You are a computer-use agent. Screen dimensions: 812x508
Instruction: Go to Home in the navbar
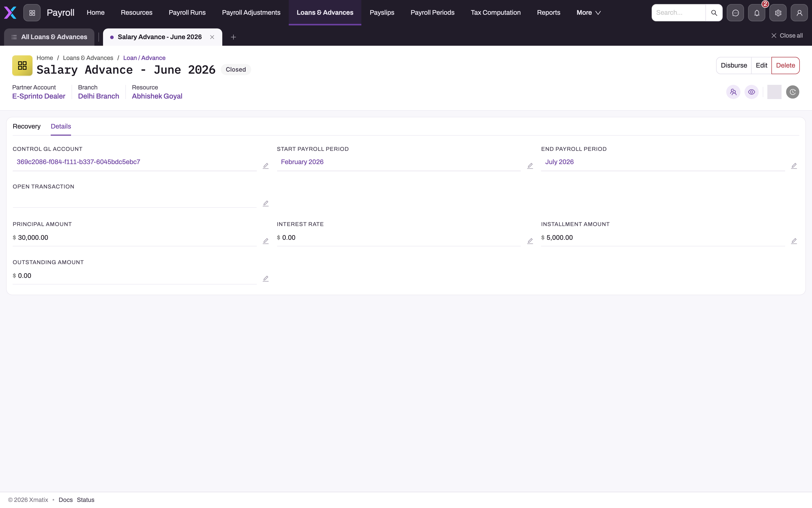[x=96, y=13]
